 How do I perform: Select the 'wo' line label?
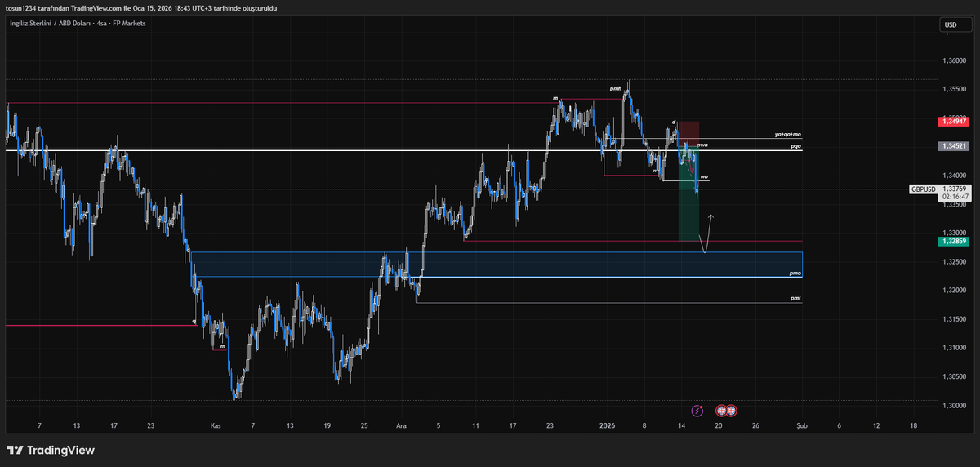click(704, 177)
